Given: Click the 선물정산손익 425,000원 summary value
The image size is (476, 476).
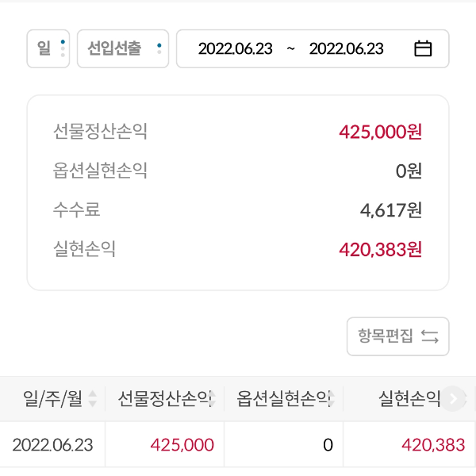Looking at the screenshot, I should (x=380, y=132).
